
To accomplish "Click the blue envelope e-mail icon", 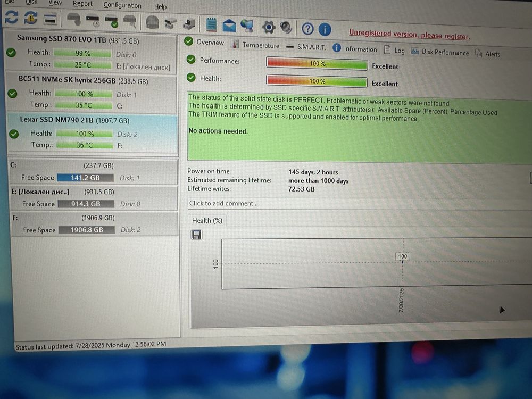I will coord(229,26).
